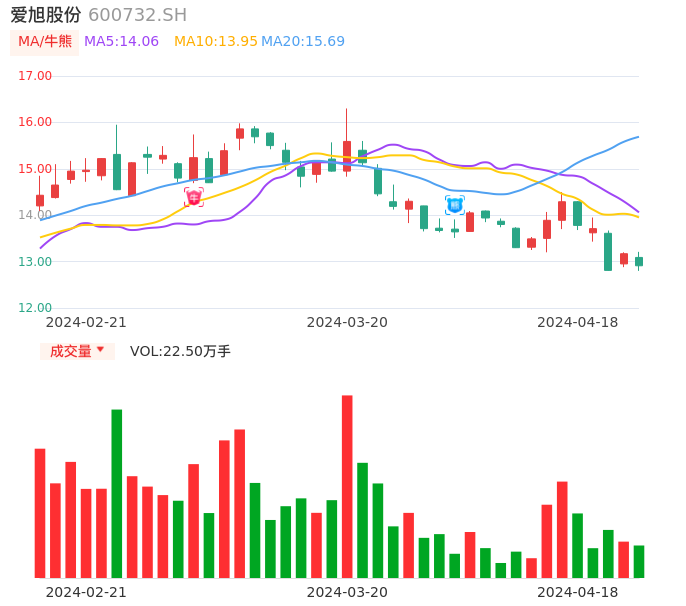Click the first red candlestick on the left
686x606 pixels.
coord(40,200)
